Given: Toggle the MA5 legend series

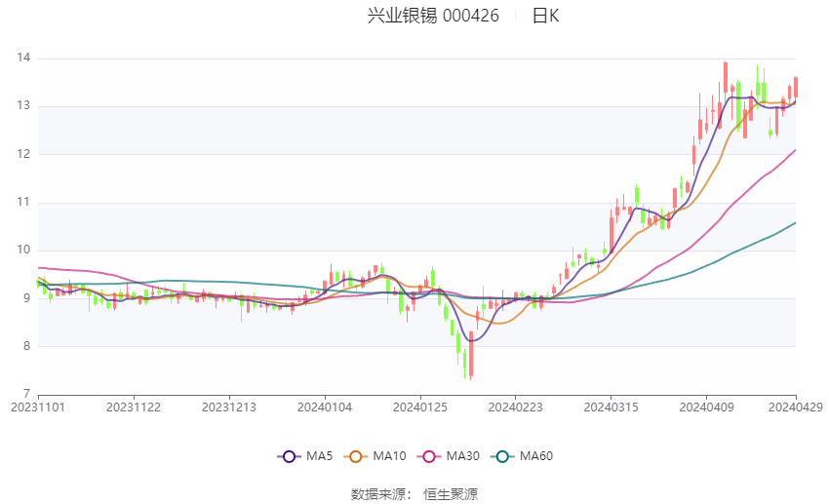Looking at the screenshot, I should pyautogui.click(x=305, y=456).
